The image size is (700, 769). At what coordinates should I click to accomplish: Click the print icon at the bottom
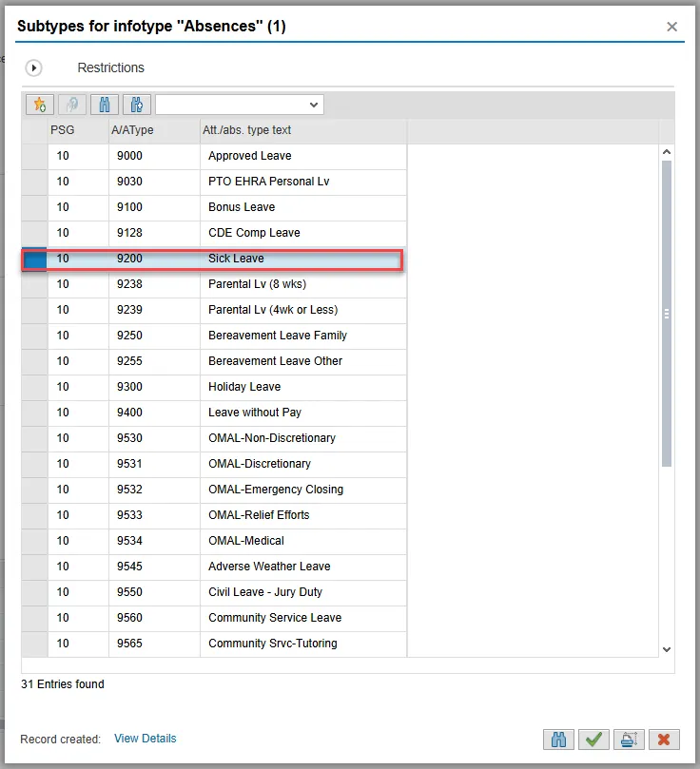point(628,740)
